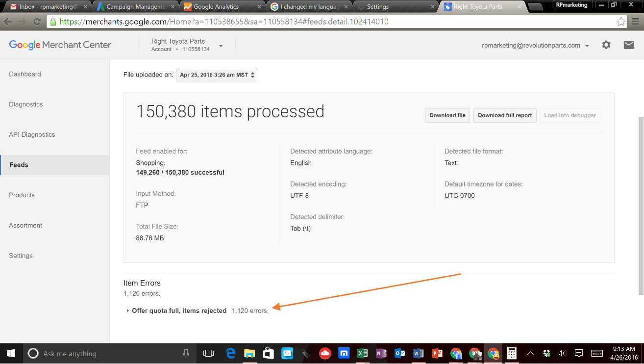Launch Microsoft Edge from the taskbar
The height and width of the screenshot is (364, 644).
click(x=230, y=353)
